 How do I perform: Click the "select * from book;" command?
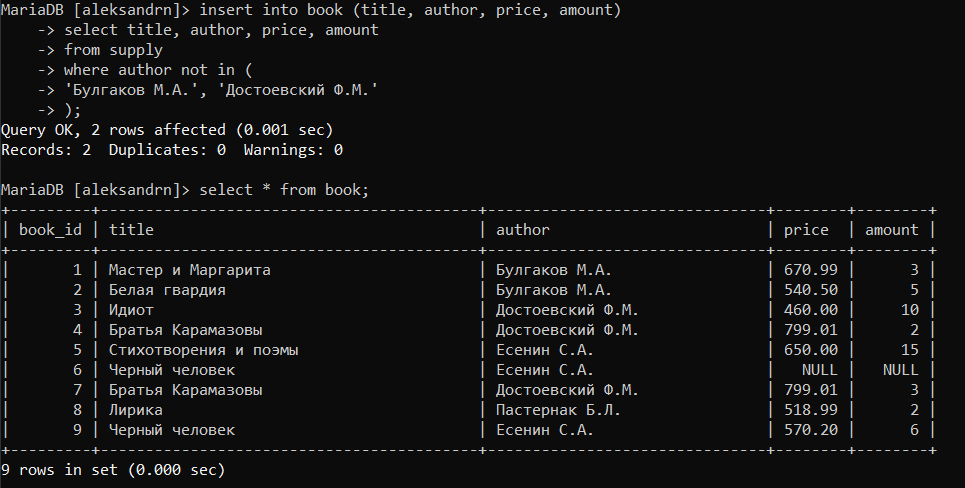click(x=284, y=190)
